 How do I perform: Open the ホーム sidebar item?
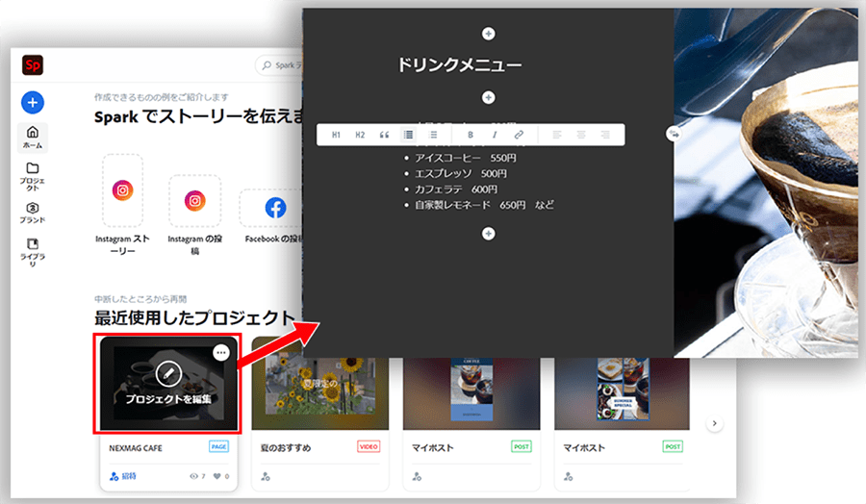tap(33, 137)
